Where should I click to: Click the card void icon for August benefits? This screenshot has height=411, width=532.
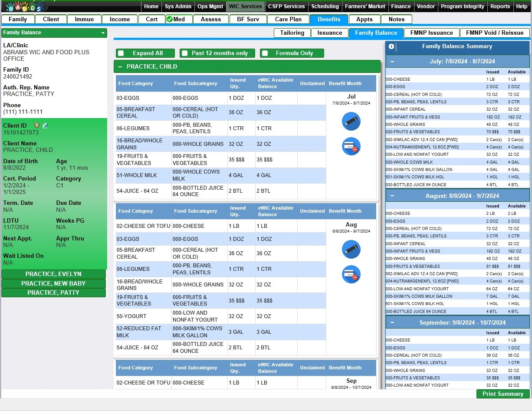pos(351,274)
